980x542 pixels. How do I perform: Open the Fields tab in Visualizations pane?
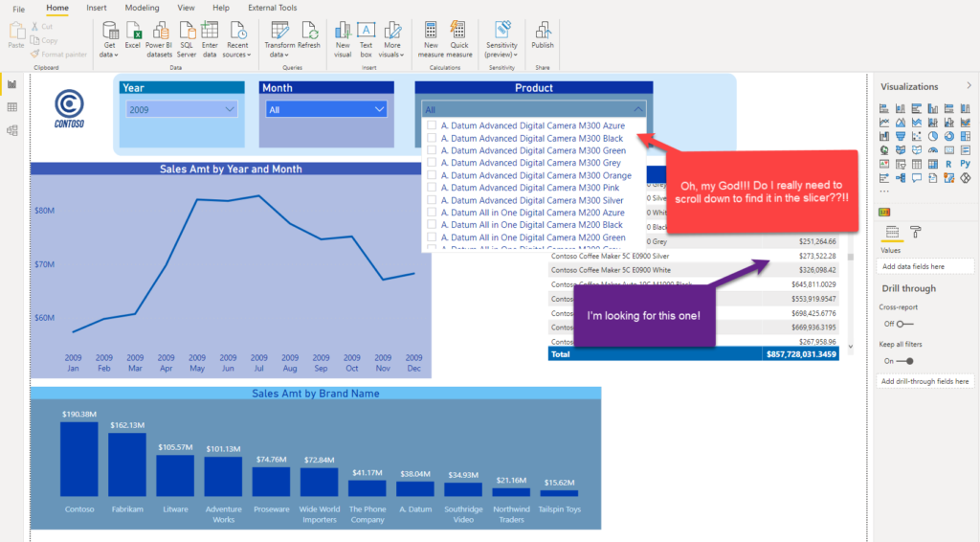pos(893,232)
